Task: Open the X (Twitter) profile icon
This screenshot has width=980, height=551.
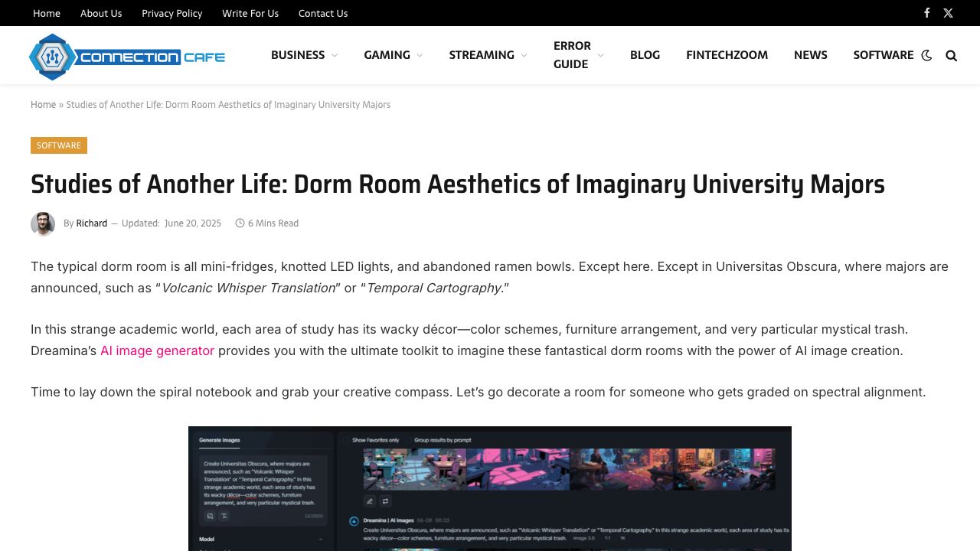Action: point(948,13)
